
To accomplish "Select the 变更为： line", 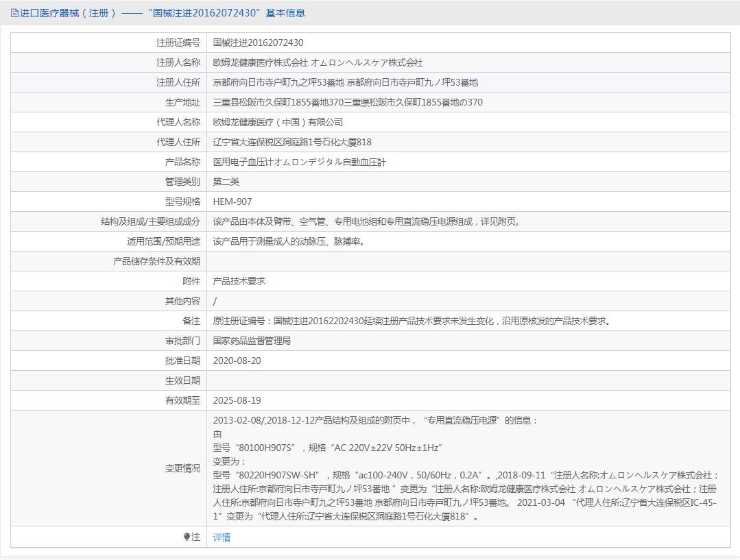I will pyautogui.click(x=229, y=461).
